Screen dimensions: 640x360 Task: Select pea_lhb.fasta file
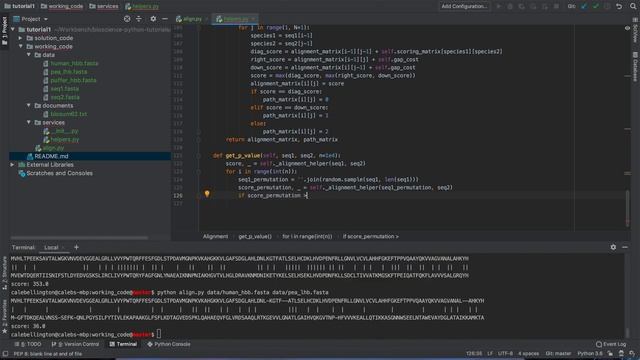pos(69,72)
